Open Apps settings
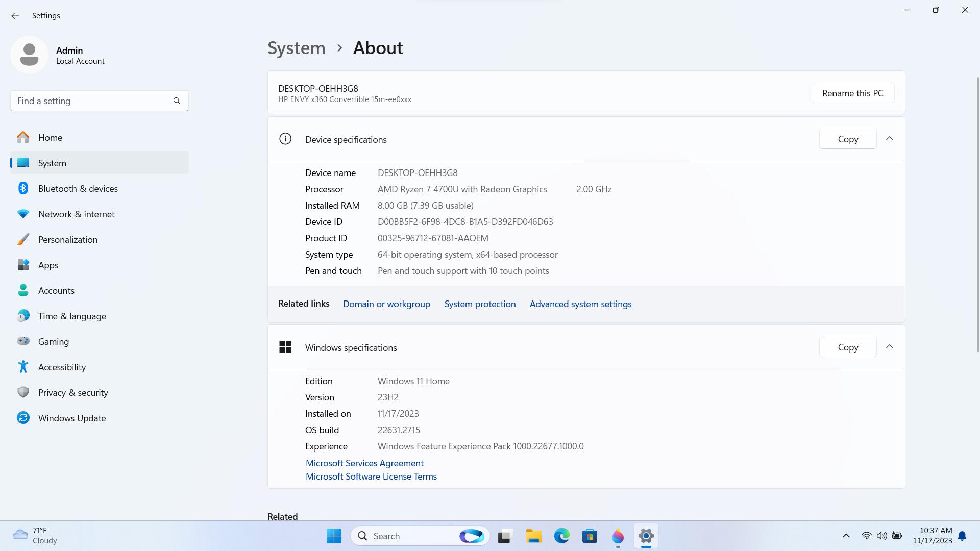The image size is (980, 551). pyautogui.click(x=100, y=265)
